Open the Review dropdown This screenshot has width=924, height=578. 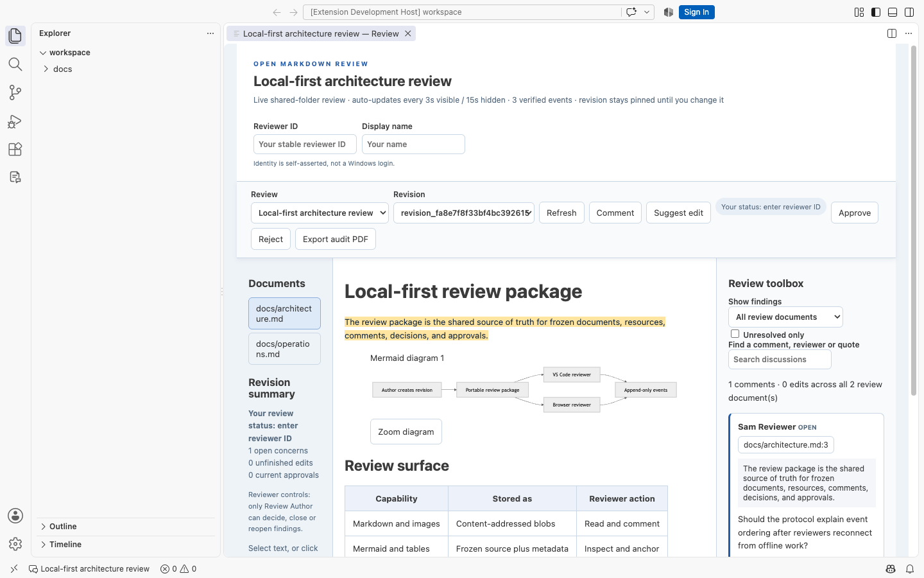point(320,213)
